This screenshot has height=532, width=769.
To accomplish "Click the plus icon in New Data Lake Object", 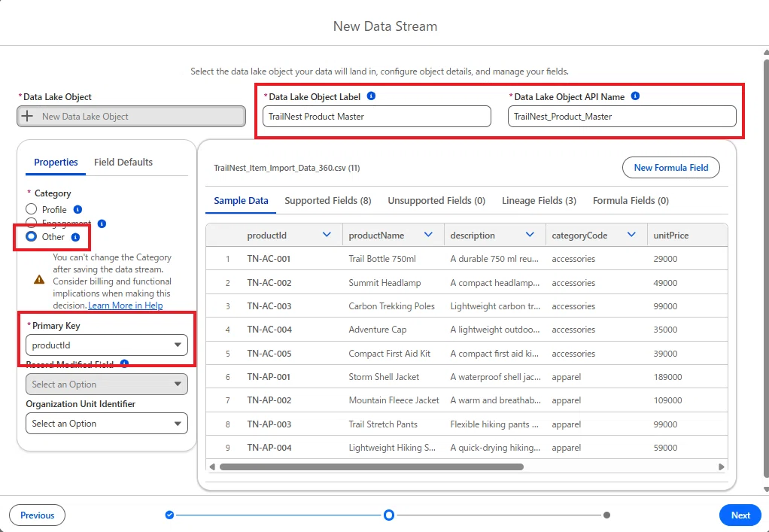I will tap(27, 116).
